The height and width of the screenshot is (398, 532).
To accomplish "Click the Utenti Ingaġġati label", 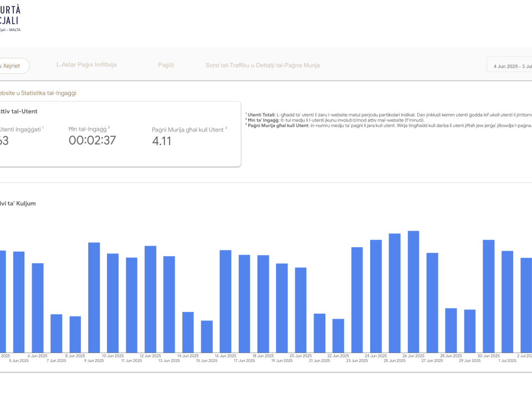I will click(21, 129).
